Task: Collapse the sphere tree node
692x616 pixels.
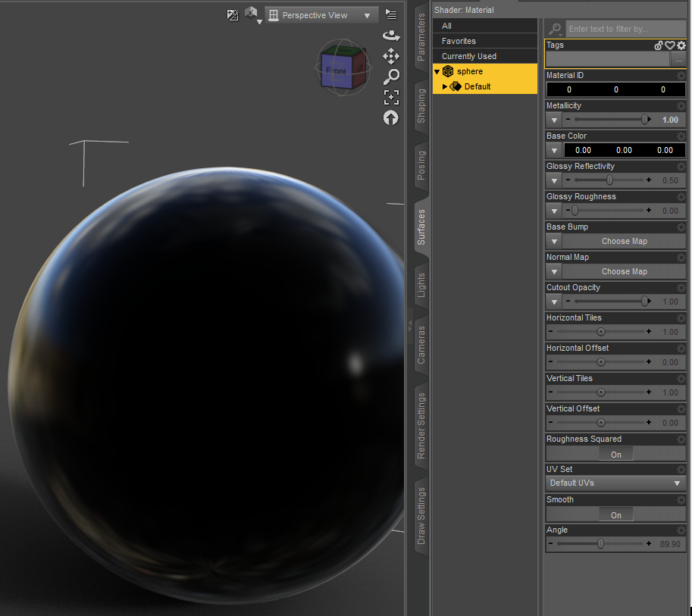Action: coord(437,72)
